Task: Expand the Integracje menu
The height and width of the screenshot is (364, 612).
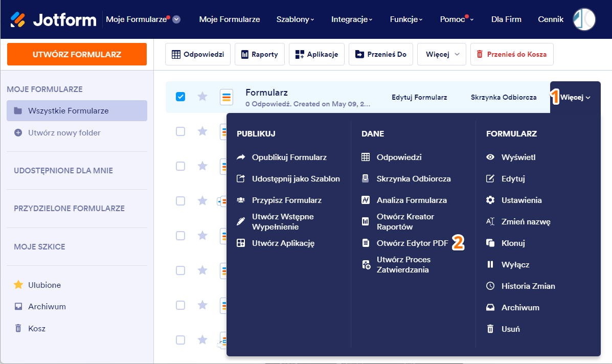Action: [352, 19]
